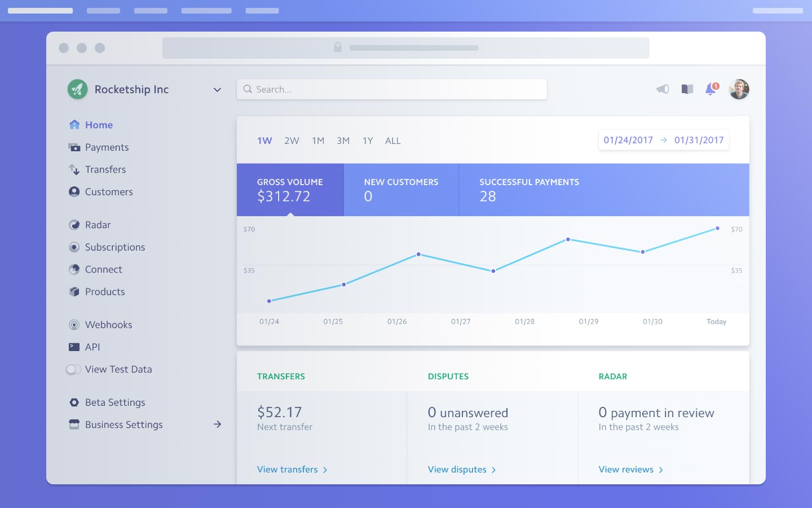The image size is (812, 508).
Task: Open the documentation book icon
Action: [687, 89]
